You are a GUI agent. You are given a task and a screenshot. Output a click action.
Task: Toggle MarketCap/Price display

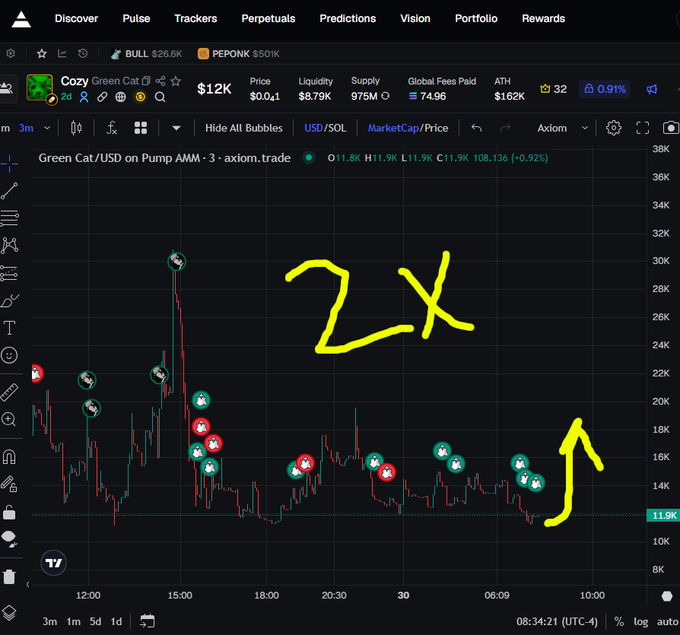click(x=408, y=128)
